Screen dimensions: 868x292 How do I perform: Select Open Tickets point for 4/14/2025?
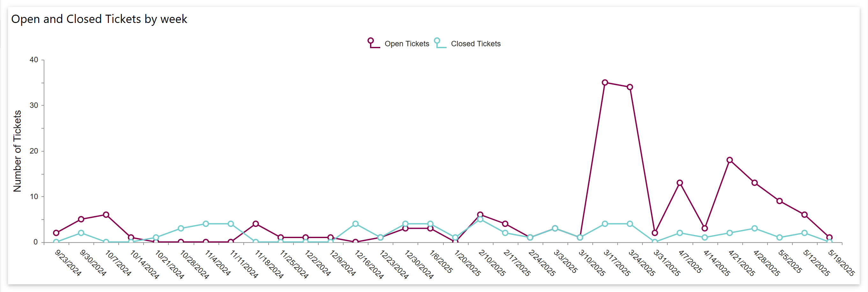click(705, 228)
